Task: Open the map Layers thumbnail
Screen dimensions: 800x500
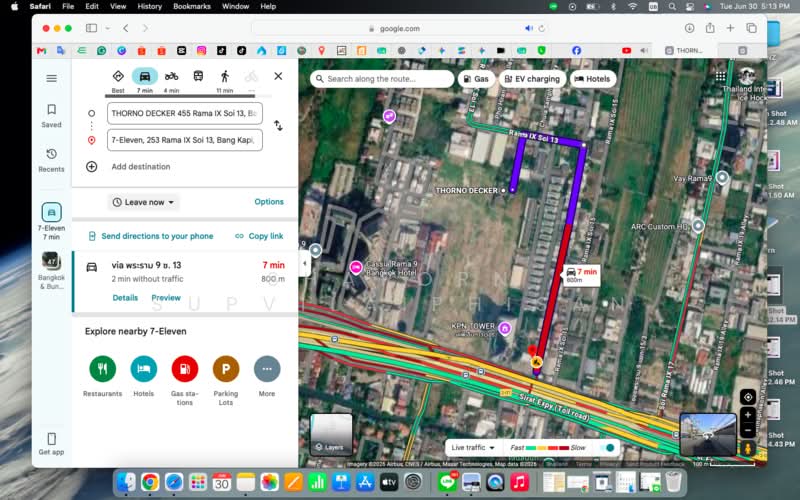Action: click(x=332, y=434)
